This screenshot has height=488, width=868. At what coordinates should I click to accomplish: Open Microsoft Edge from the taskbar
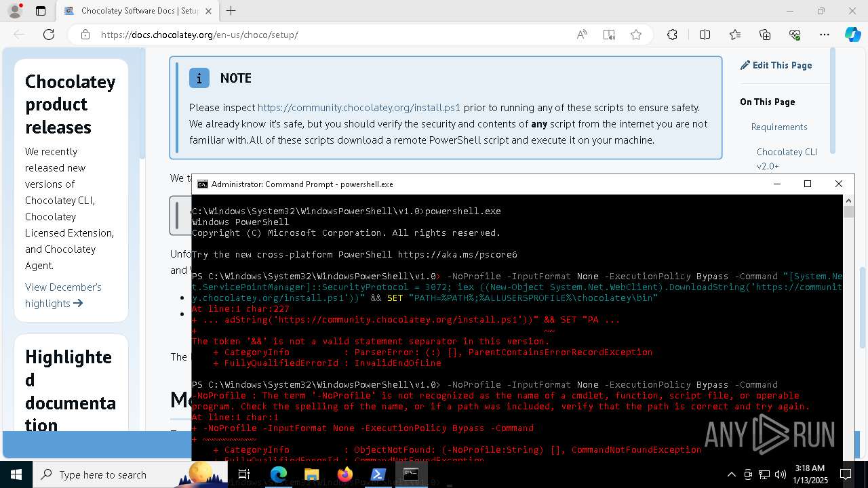pos(279,474)
